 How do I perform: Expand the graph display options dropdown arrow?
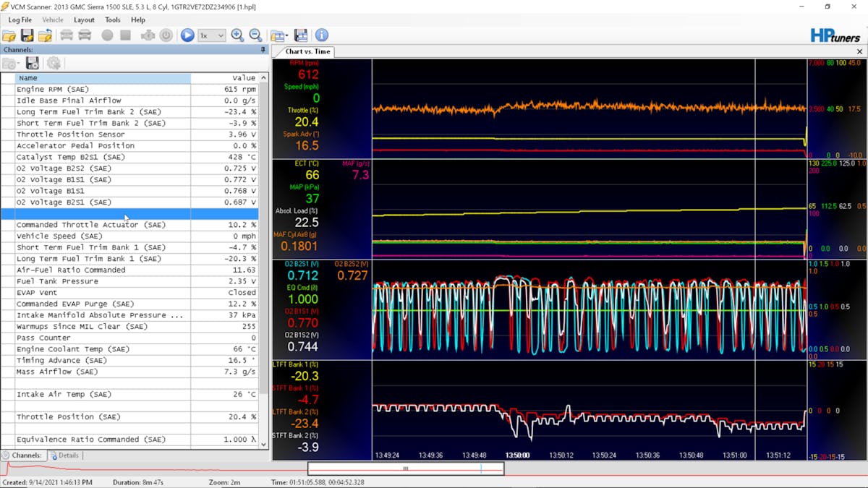point(288,35)
